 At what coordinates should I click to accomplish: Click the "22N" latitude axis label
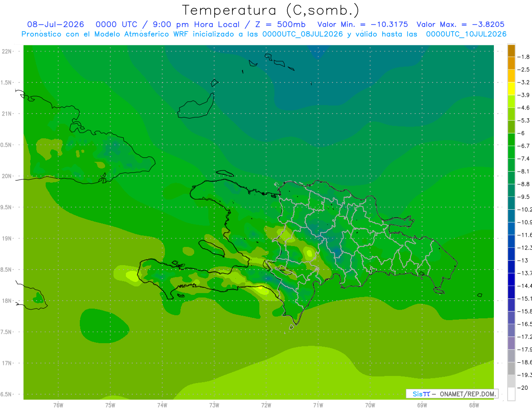coord(7,51)
